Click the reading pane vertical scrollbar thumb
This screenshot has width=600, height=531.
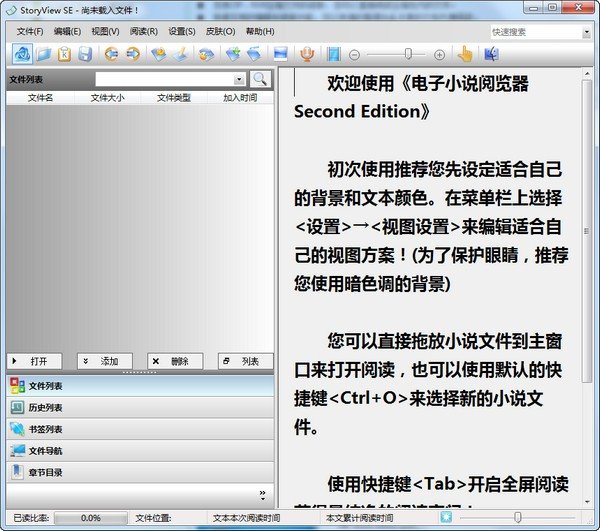[587, 231]
